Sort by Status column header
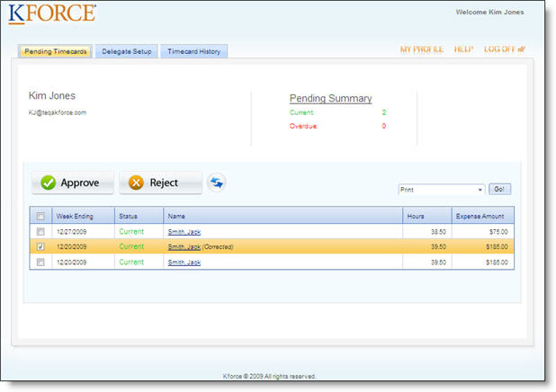The image size is (556, 392). coord(139,216)
